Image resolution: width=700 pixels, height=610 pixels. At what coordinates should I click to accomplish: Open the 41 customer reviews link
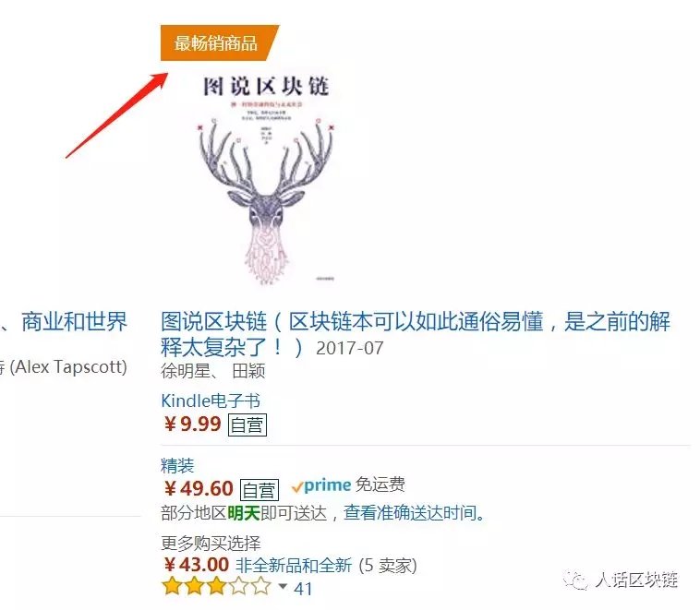click(x=303, y=589)
